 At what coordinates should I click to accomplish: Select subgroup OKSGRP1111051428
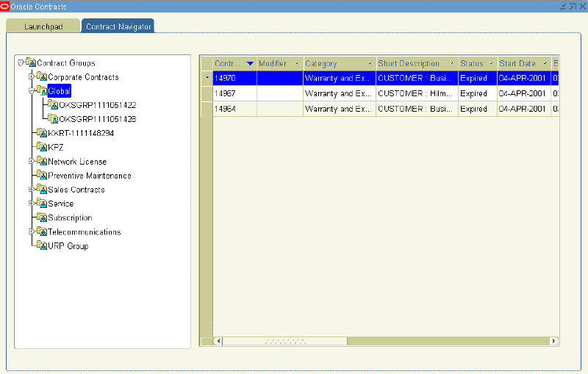98,119
